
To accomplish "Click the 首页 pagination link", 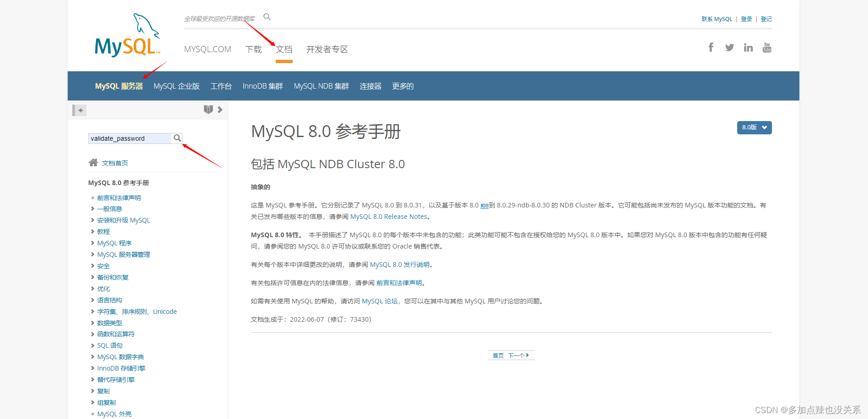I will 498,355.
